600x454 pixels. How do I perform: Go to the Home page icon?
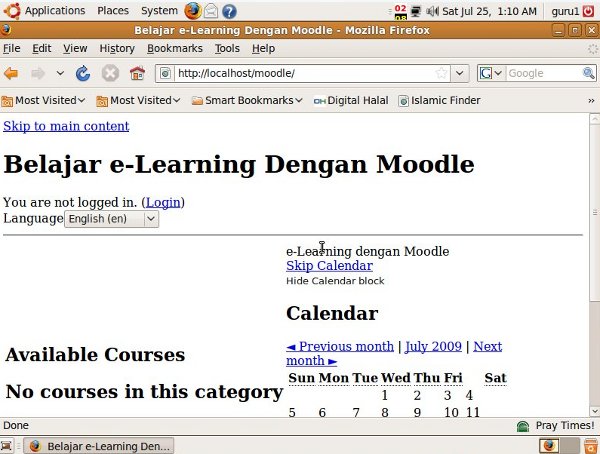click(x=137, y=73)
